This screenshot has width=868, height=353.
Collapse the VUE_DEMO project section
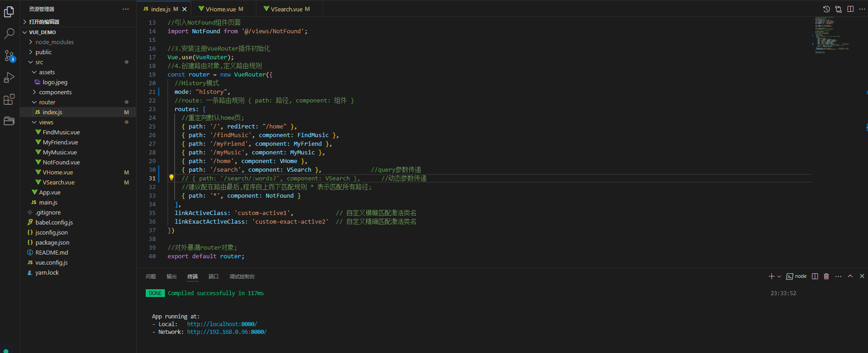click(78, 32)
